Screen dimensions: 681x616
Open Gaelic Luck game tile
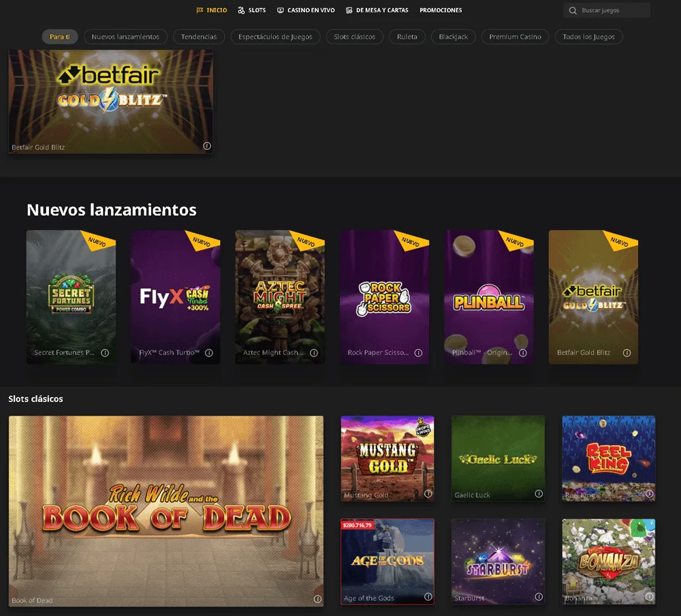point(498,458)
